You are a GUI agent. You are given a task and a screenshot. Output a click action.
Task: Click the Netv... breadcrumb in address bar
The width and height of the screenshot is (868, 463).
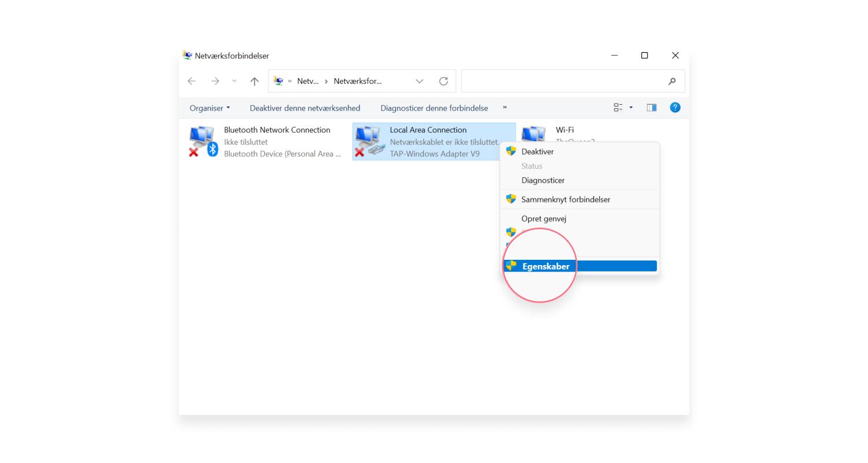click(308, 81)
